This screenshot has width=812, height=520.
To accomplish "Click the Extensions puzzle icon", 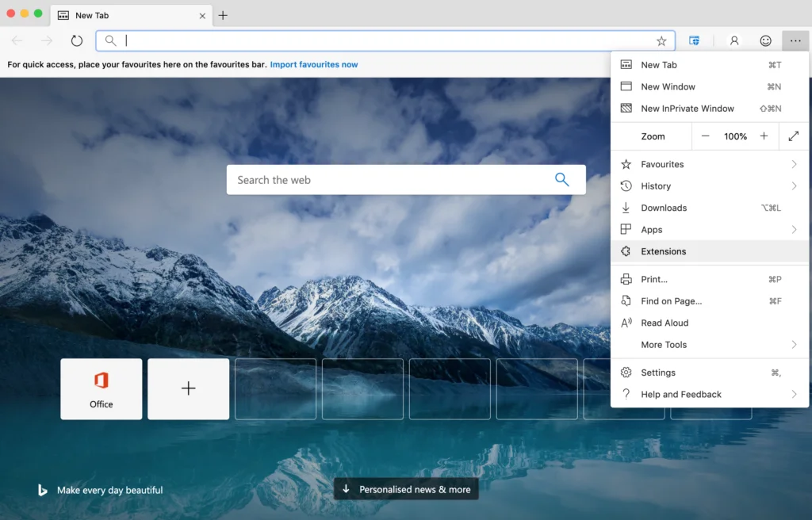I will click(626, 251).
